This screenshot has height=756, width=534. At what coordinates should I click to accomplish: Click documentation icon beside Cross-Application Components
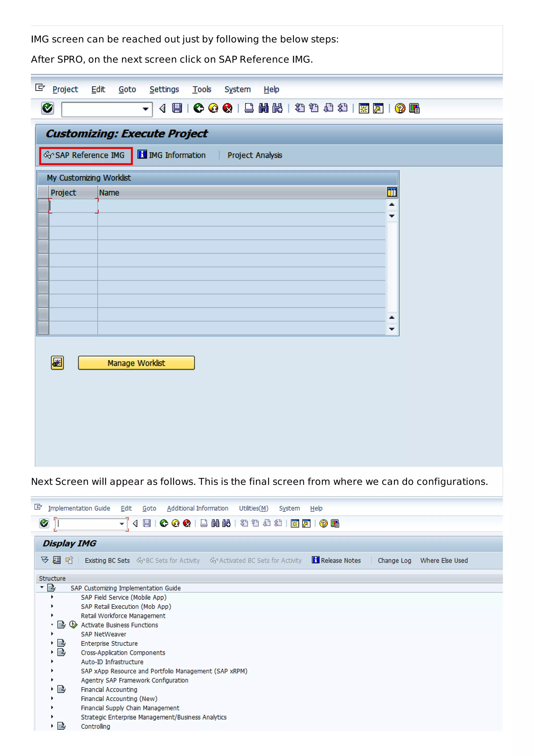click(62, 652)
